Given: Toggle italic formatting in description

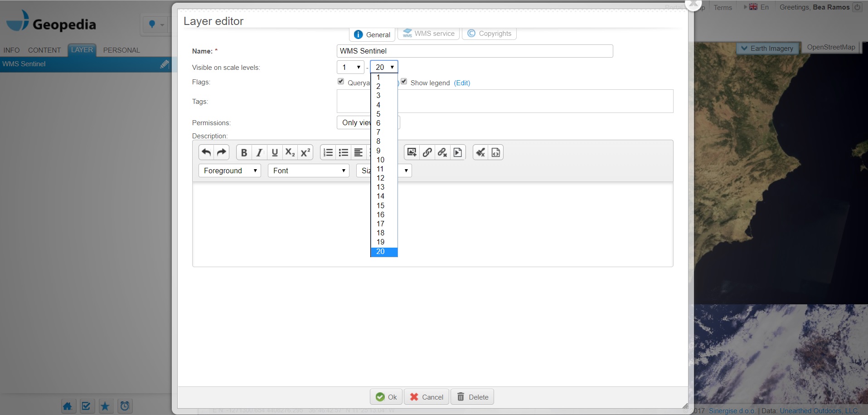Looking at the screenshot, I should [x=259, y=152].
